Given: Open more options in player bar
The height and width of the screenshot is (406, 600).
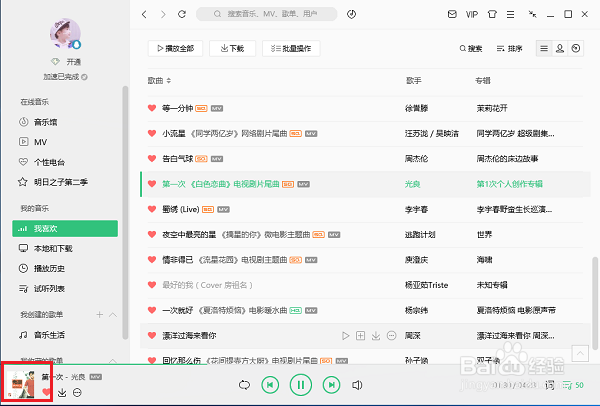Looking at the screenshot, I should [77, 393].
